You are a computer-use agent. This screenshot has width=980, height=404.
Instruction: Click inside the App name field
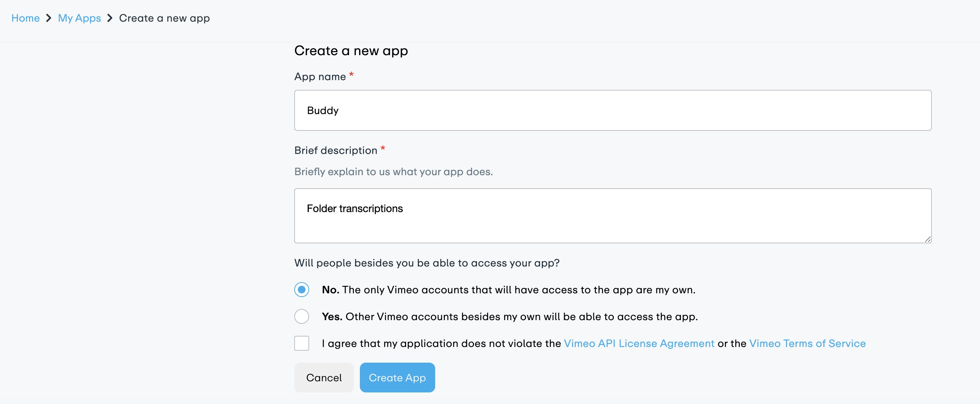pos(609,110)
